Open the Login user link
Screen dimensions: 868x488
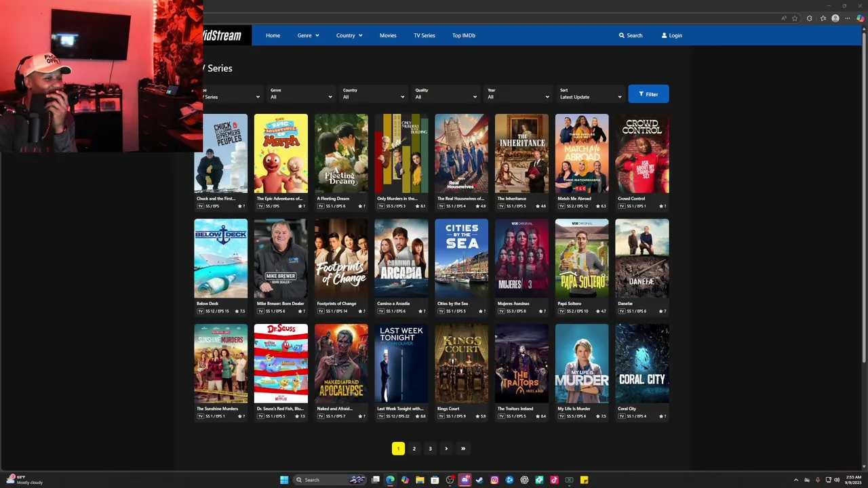671,35
